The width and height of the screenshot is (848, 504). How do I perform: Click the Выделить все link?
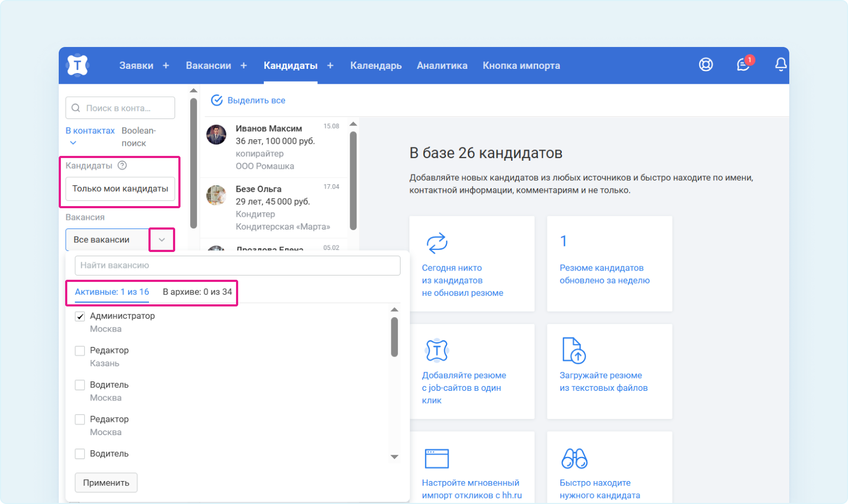point(256,100)
